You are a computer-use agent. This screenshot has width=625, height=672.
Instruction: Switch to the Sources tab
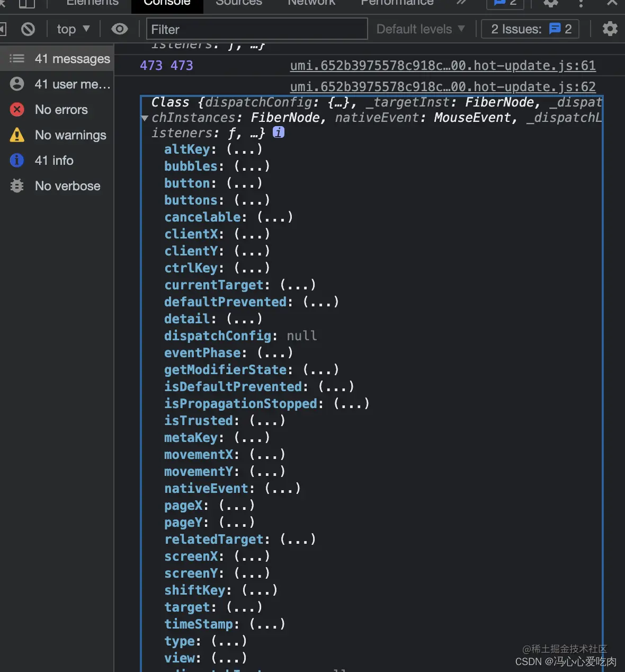(x=239, y=3)
